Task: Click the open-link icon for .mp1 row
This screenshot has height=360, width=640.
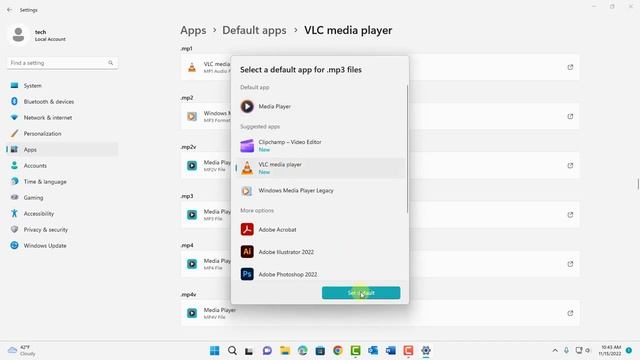Action: pyautogui.click(x=570, y=67)
